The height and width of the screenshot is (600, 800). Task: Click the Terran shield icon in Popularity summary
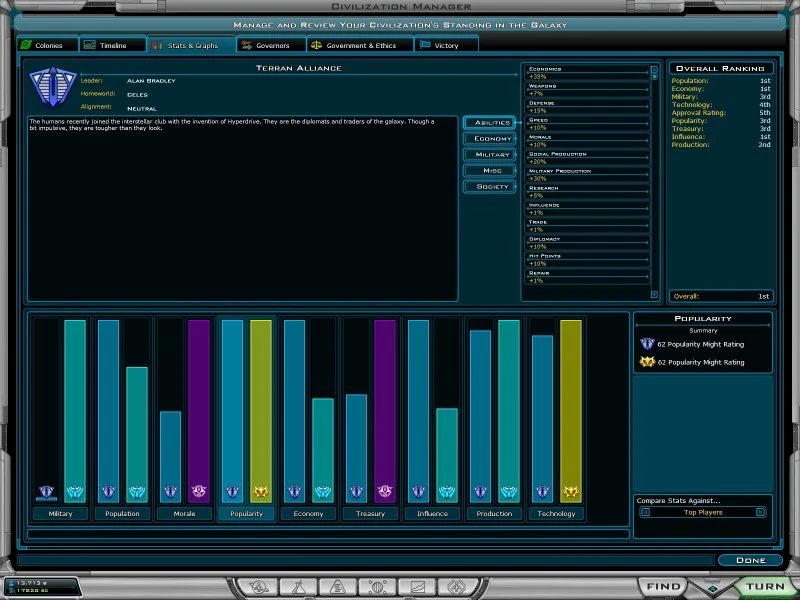(x=647, y=344)
